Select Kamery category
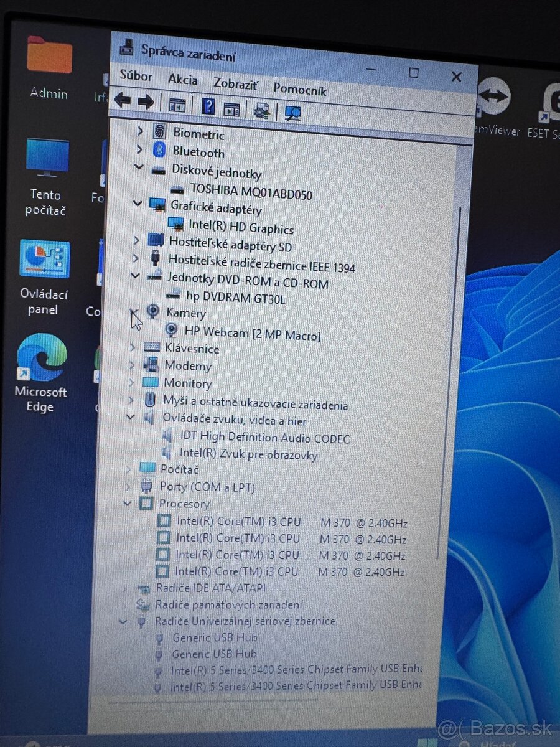 tap(185, 313)
